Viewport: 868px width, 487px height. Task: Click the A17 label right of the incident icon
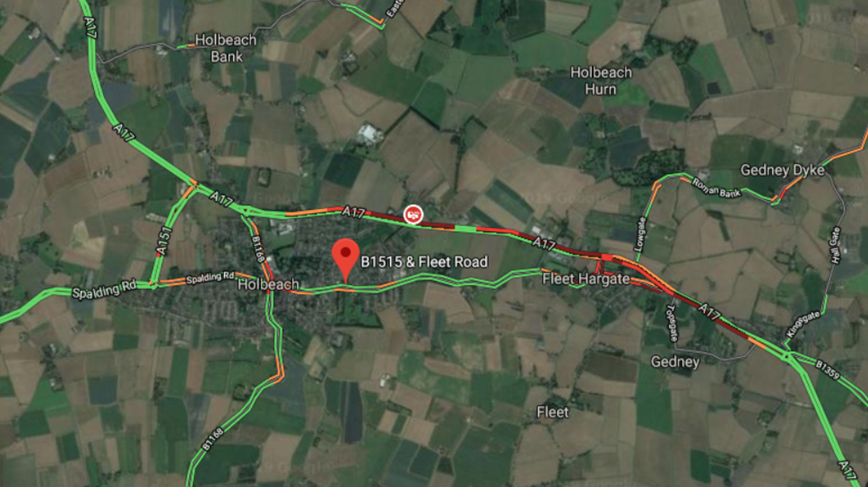(x=544, y=243)
